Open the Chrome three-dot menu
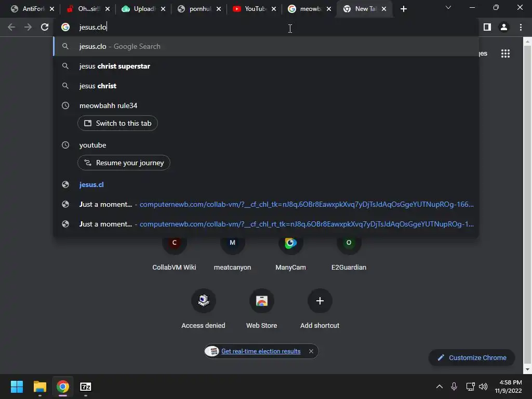The image size is (532, 399). click(521, 27)
